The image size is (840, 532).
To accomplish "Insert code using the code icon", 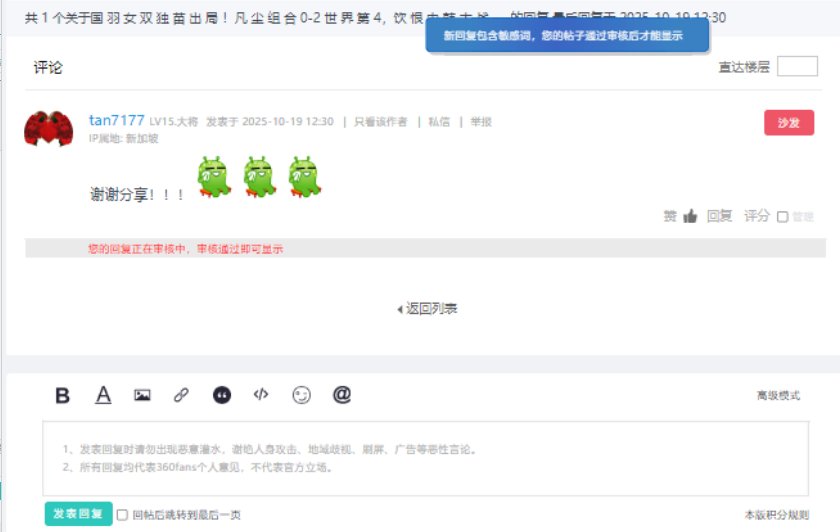I will [261, 395].
